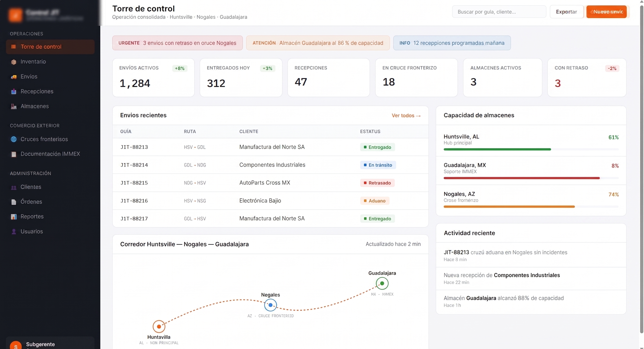This screenshot has width=644, height=349.
Task: Click the orange Nuevo envío button
Action: pyautogui.click(x=606, y=12)
